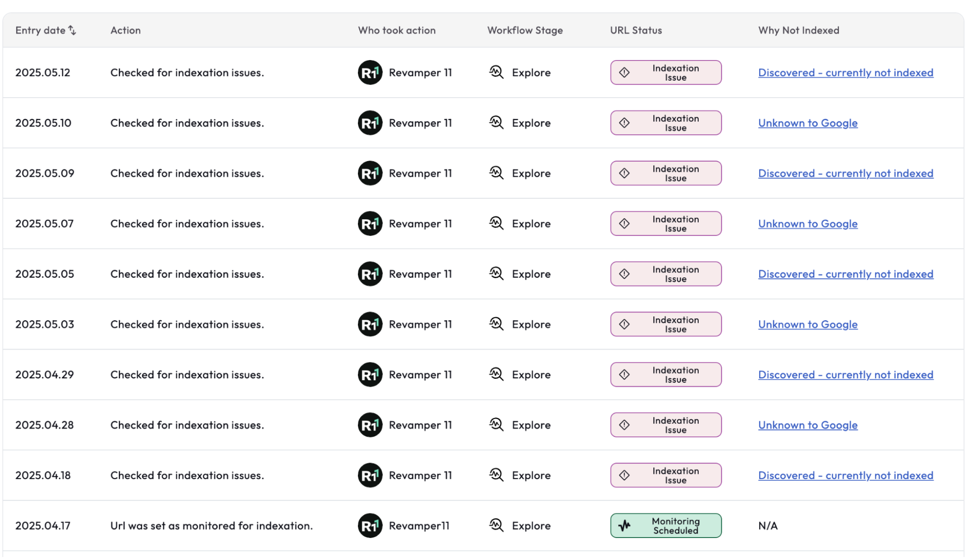Click Revamper 11 avatar in 2025.05.12 row
The width and height of the screenshot is (976, 560).
pos(370,73)
